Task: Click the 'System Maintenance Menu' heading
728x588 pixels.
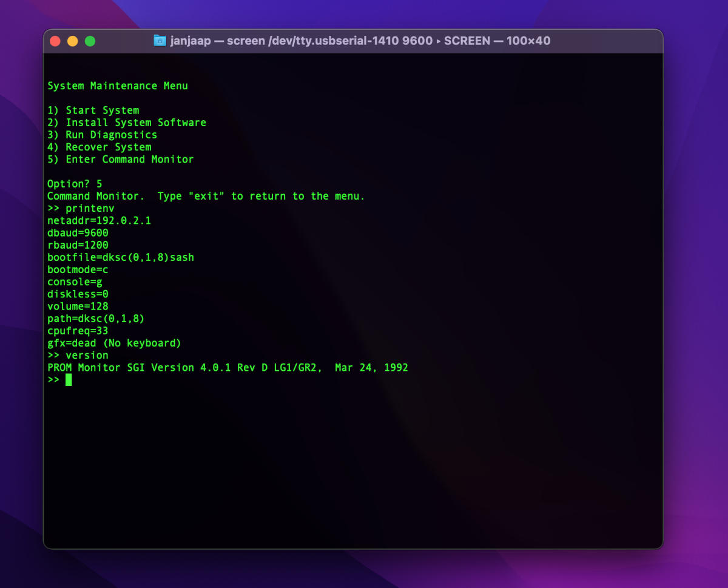Action: 118,86
